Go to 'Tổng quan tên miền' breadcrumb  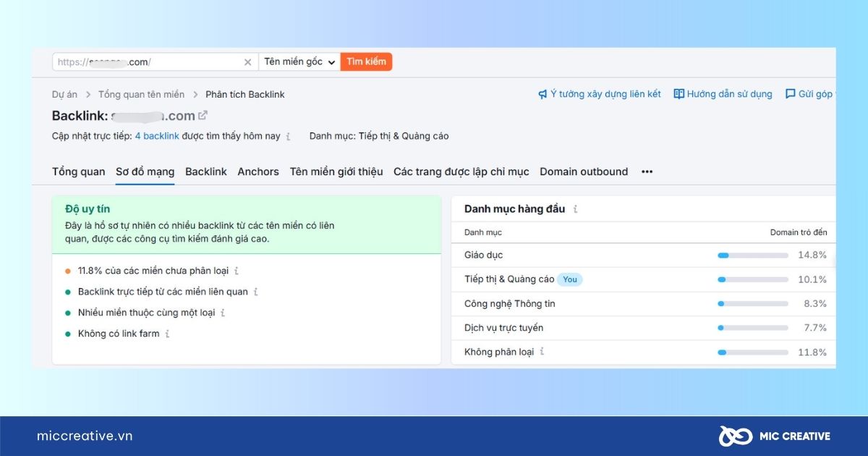pos(141,94)
